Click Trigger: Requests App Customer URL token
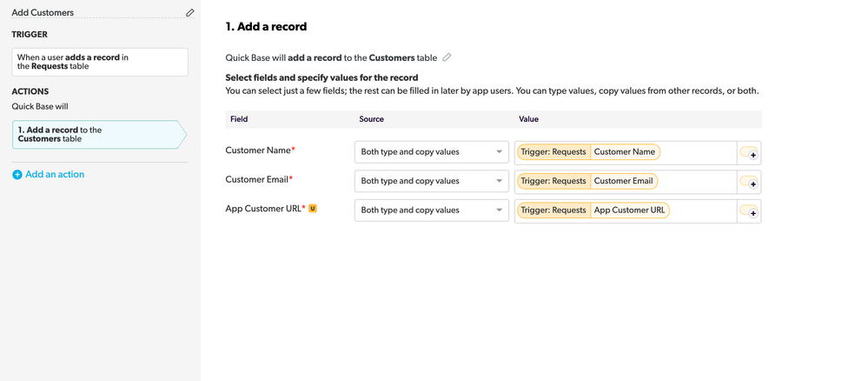This screenshot has width=868, height=381. point(593,211)
